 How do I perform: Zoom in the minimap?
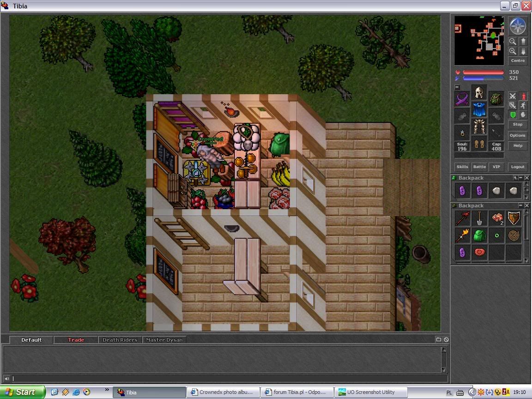click(513, 51)
